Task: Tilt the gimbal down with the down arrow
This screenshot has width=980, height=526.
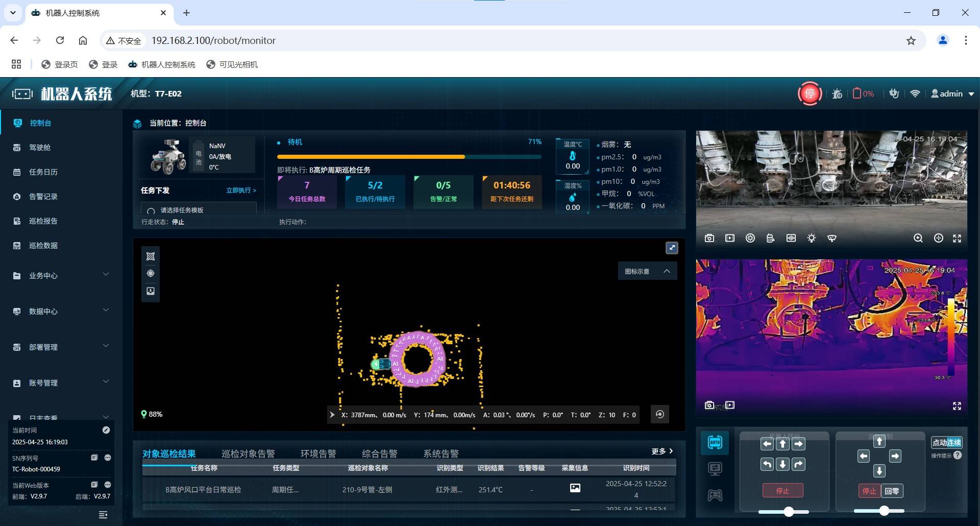Action: pyautogui.click(x=879, y=471)
